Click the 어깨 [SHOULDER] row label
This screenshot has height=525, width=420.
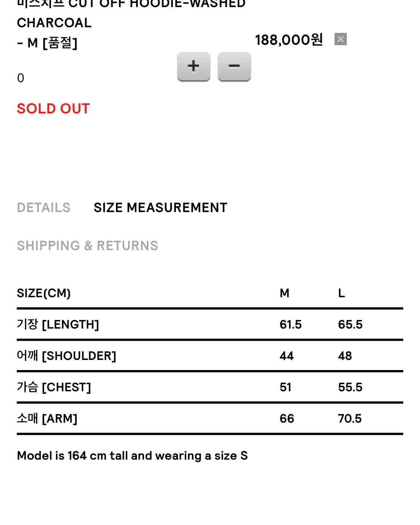tap(66, 355)
